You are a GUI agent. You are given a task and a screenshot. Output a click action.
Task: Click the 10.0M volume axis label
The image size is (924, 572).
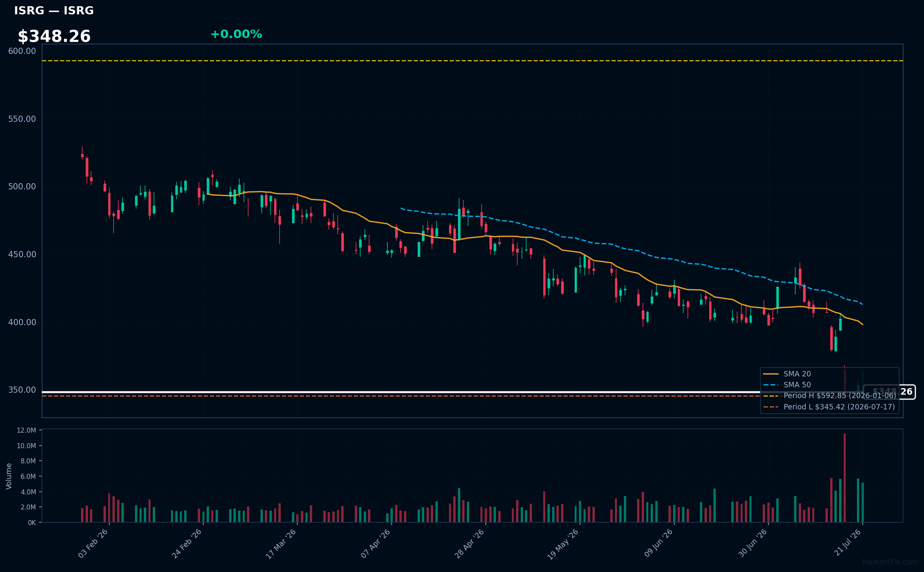click(26, 446)
